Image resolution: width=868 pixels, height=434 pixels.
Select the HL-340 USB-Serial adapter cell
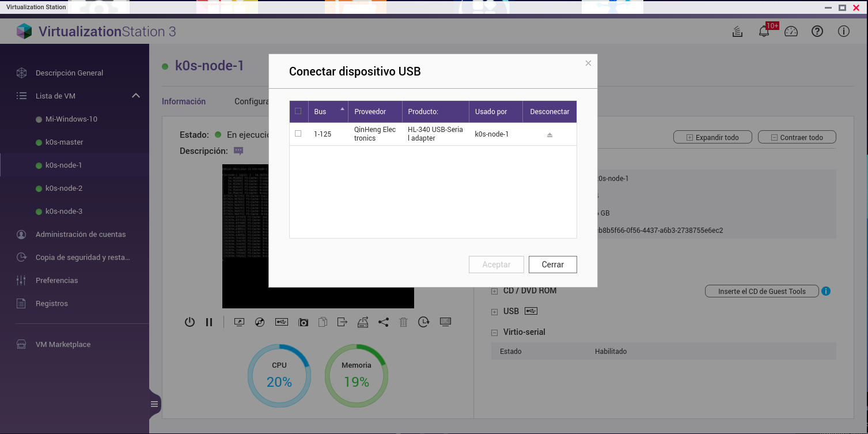435,134
